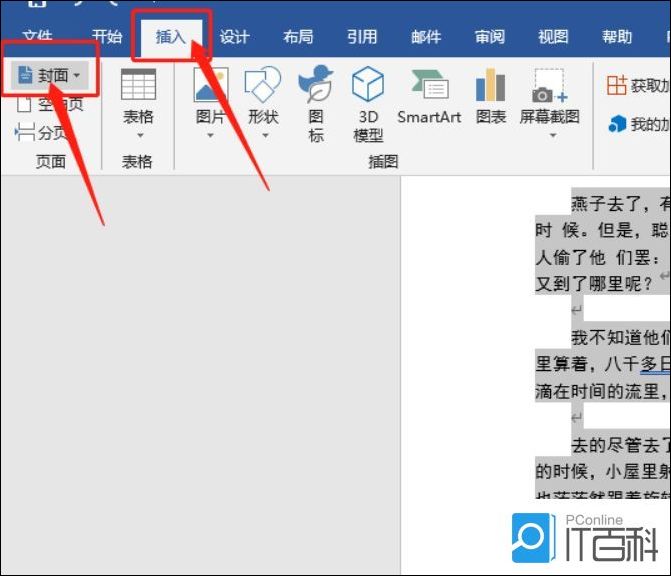Expand the 表格 dropdown arrow
The height and width of the screenshot is (576, 671).
[140, 136]
